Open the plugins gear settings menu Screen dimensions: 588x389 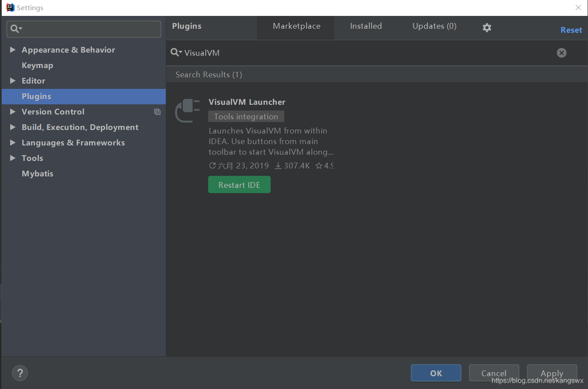pyautogui.click(x=487, y=27)
